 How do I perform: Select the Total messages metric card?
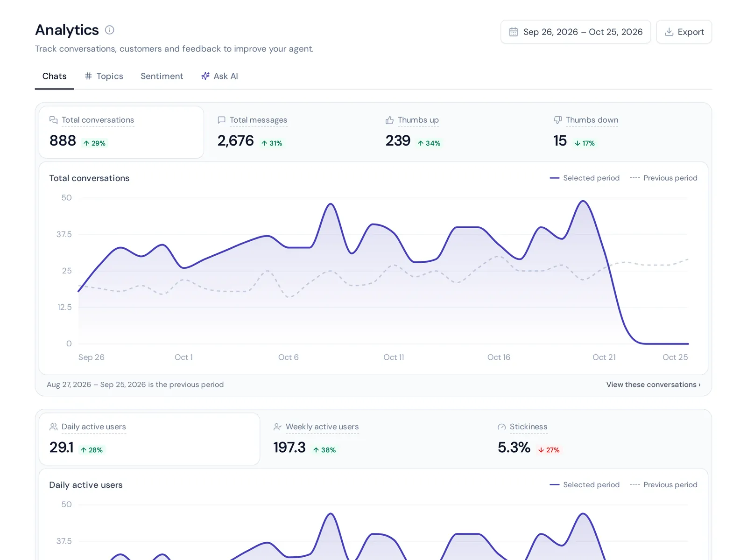(289, 132)
